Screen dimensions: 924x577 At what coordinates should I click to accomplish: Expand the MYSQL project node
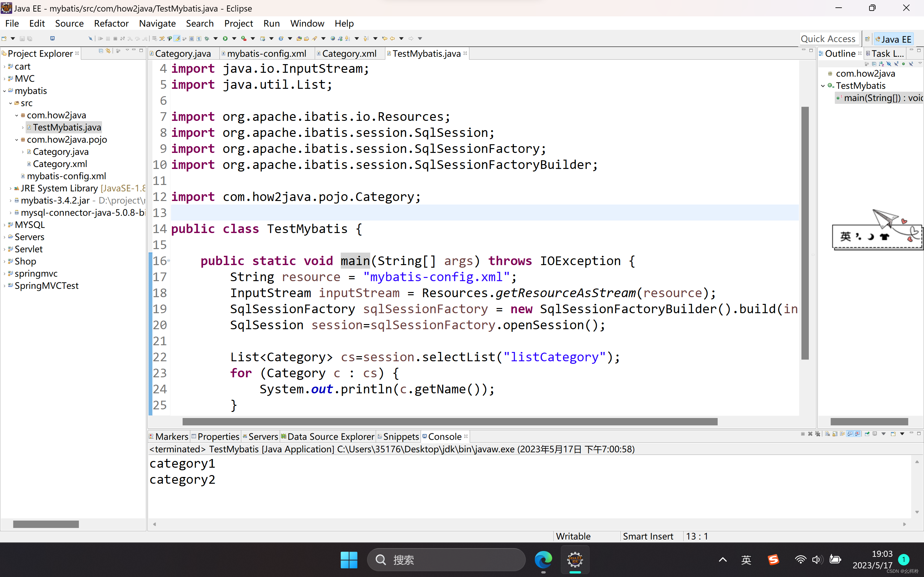click(4, 225)
